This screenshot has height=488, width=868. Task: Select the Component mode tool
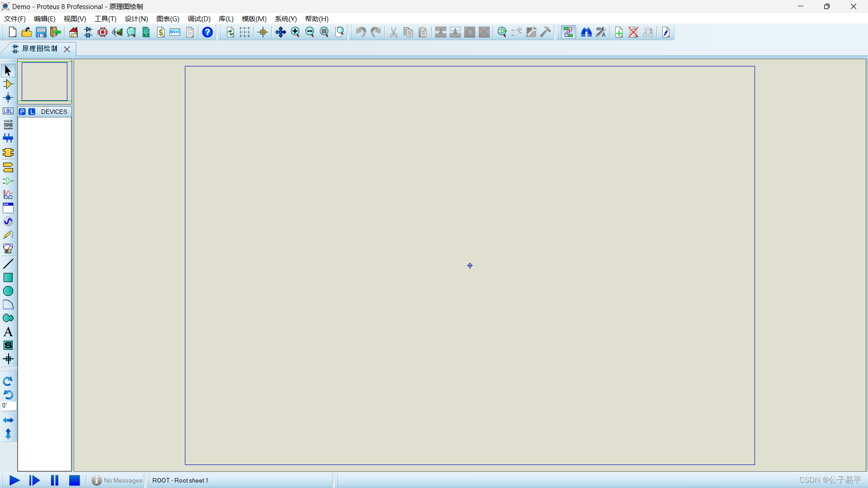click(x=8, y=84)
